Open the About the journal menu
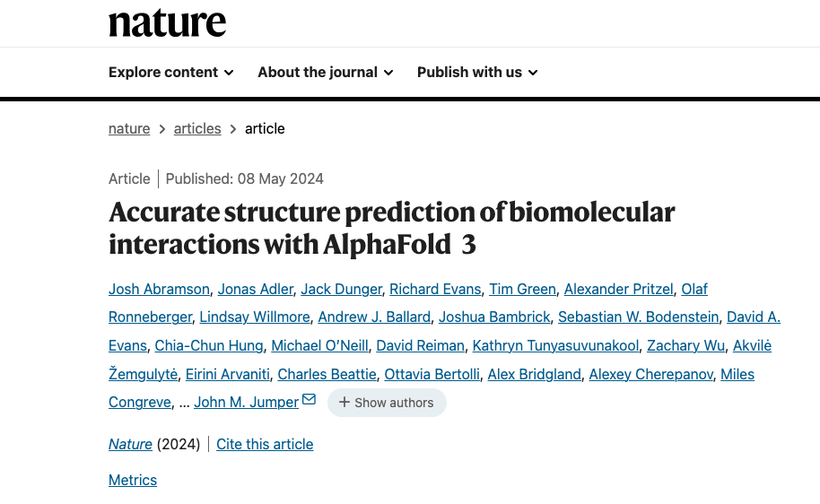 [326, 72]
